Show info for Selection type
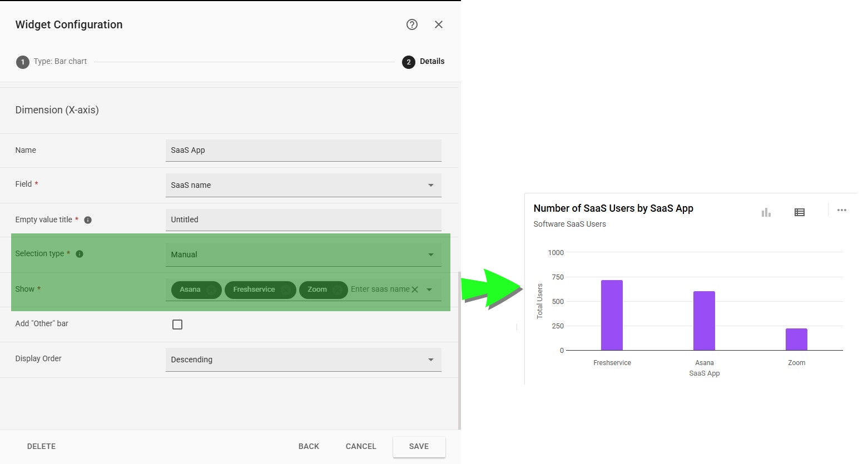Viewport: 868px width, 464px height. (80, 254)
